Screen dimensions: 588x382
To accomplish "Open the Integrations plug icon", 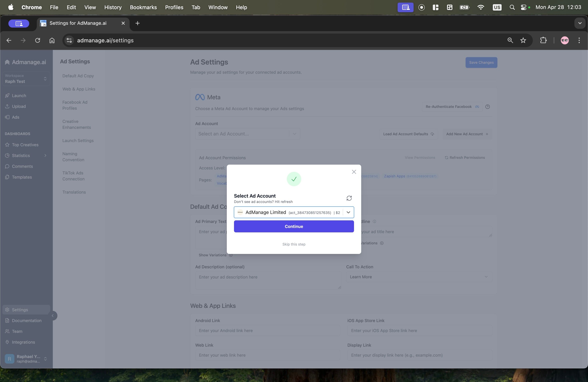I will 7,342.
